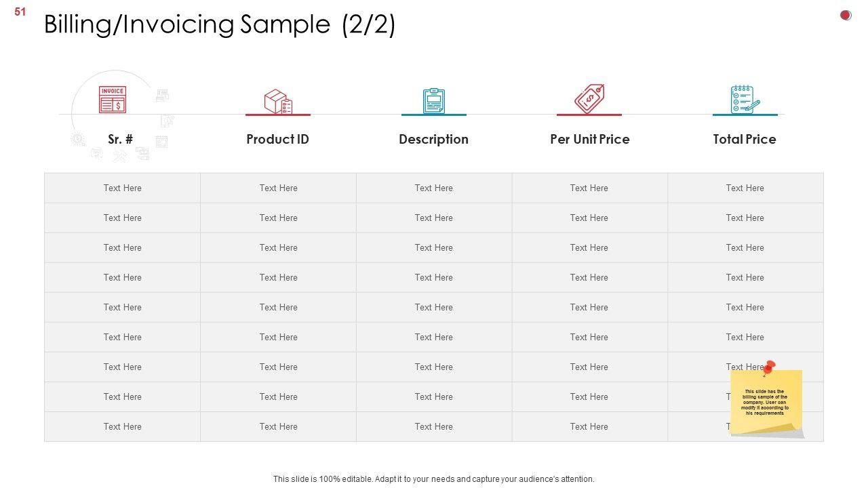This screenshot has height=488, width=868.
Task: Click the Total Price column heading
Action: (744, 139)
